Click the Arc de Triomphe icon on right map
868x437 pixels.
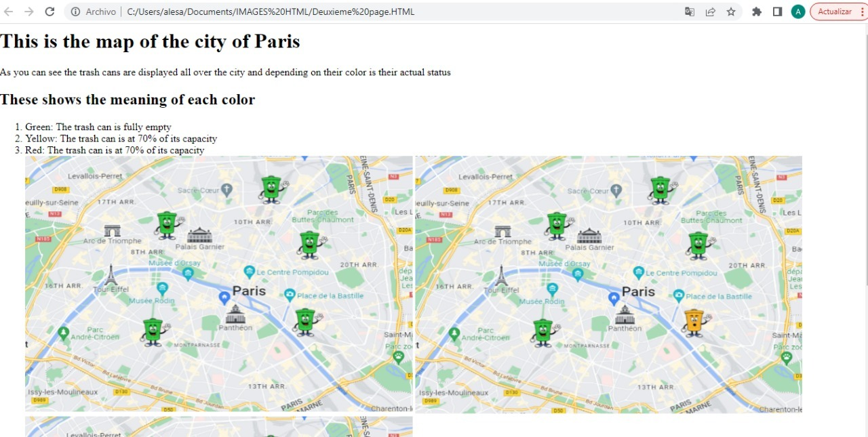pyautogui.click(x=502, y=232)
